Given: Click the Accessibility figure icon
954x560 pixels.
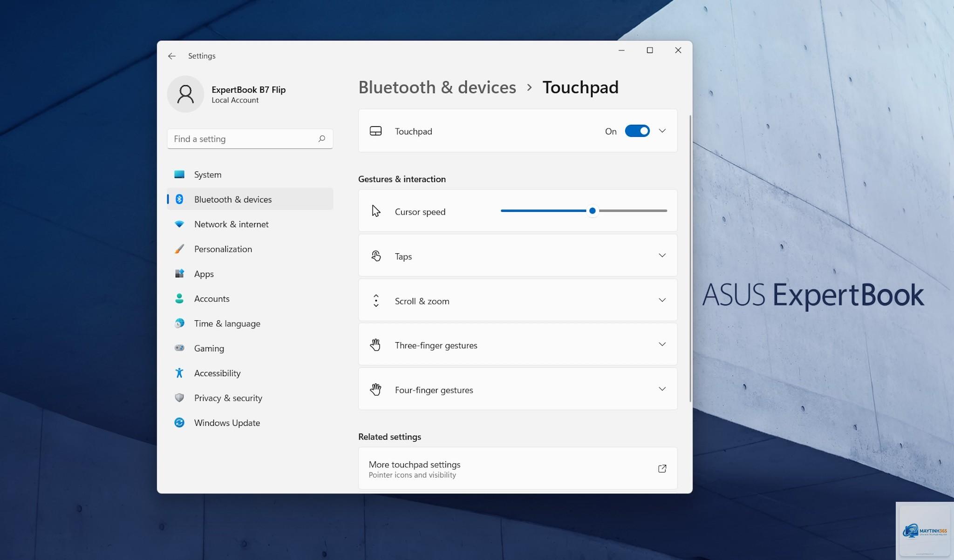Looking at the screenshot, I should (179, 373).
